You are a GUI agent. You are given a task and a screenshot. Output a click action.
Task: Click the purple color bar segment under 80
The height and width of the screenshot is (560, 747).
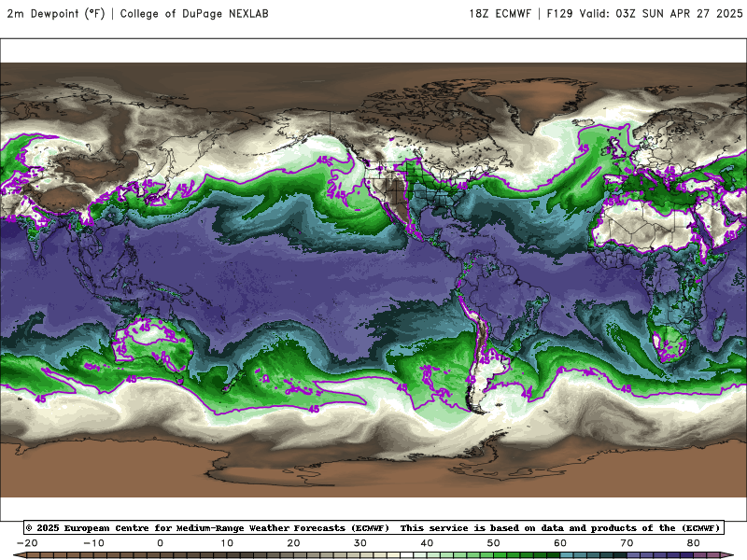(x=700, y=556)
